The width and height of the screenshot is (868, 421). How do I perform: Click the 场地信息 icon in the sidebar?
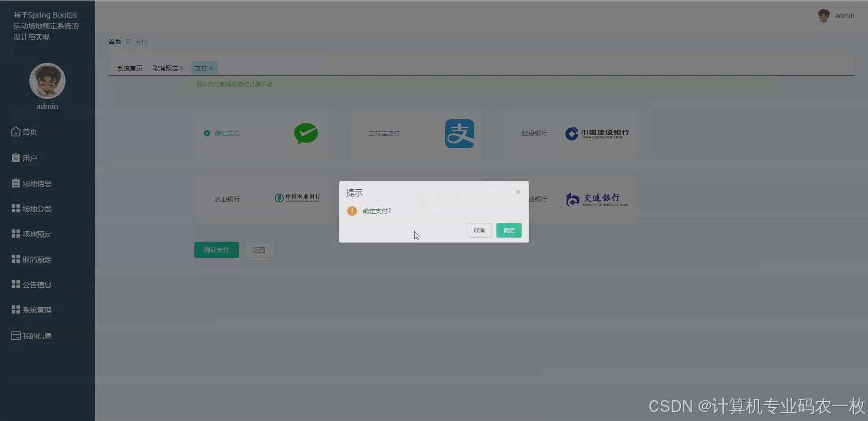coord(16,183)
